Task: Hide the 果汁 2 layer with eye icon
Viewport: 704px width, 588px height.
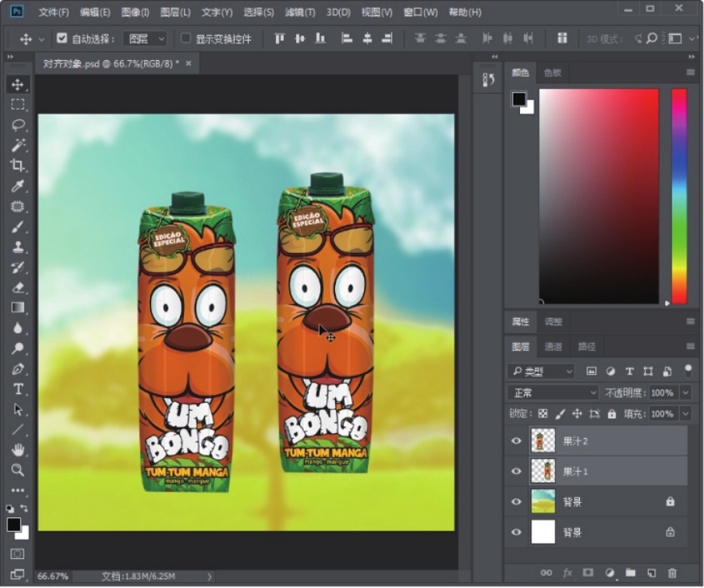Action: pos(517,440)
